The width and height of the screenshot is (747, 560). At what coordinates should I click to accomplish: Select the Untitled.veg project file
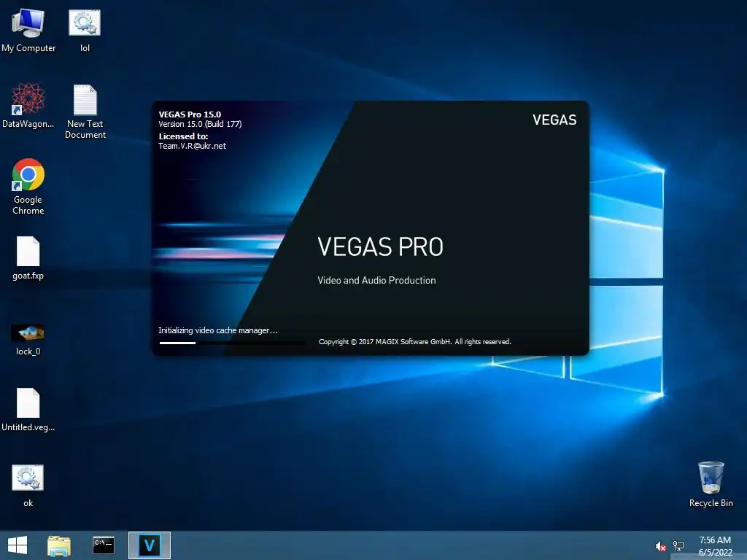[x=28, y=410]
